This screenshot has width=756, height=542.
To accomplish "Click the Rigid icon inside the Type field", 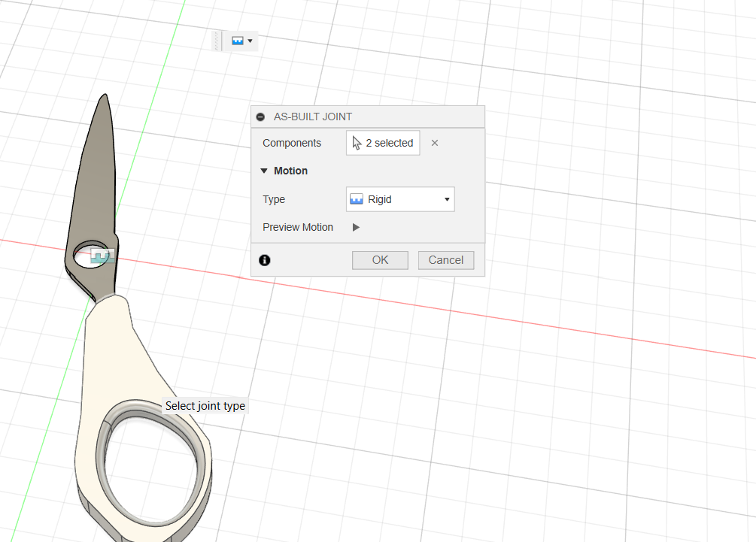I will (x=357, y=199).
